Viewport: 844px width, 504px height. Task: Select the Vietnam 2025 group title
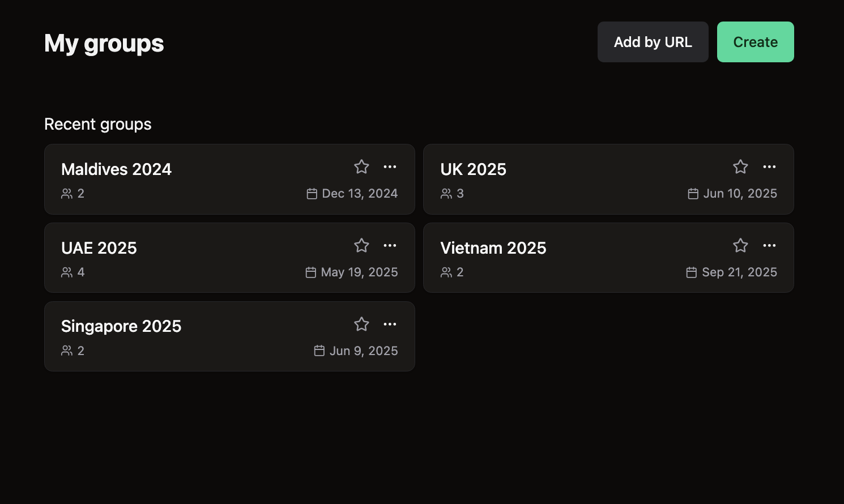(493, 248)
